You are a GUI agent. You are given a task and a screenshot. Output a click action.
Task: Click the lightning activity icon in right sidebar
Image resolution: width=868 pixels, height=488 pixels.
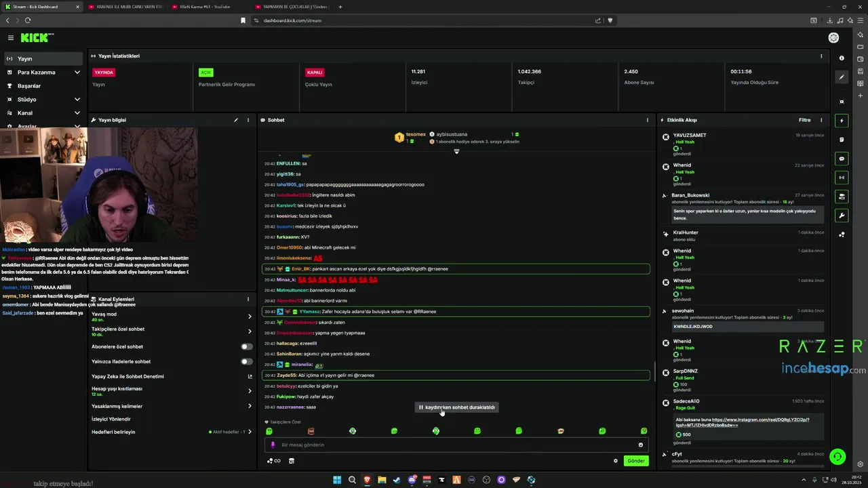point(842,121)
